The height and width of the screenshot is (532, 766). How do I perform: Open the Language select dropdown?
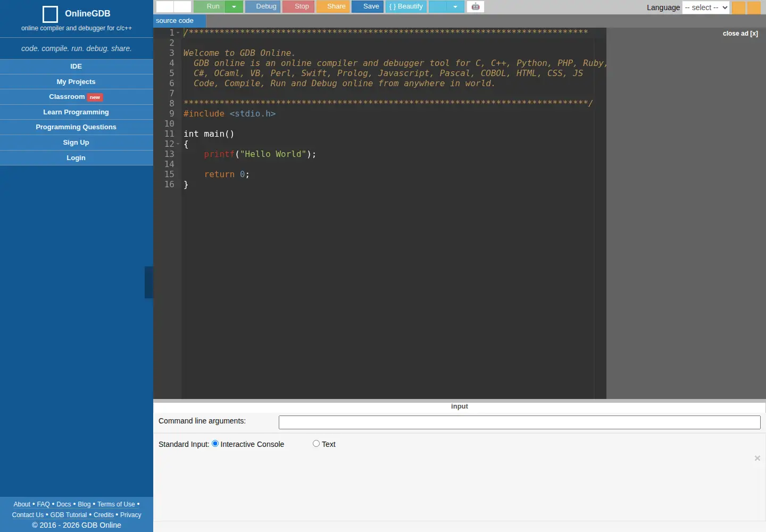pos(706,7)
